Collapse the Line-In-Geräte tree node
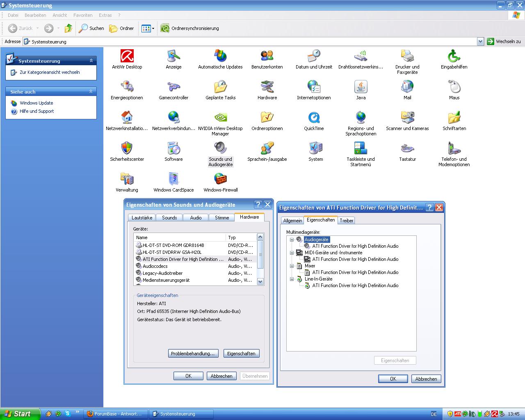Viewport: 525px width, 420px height. 292,279
